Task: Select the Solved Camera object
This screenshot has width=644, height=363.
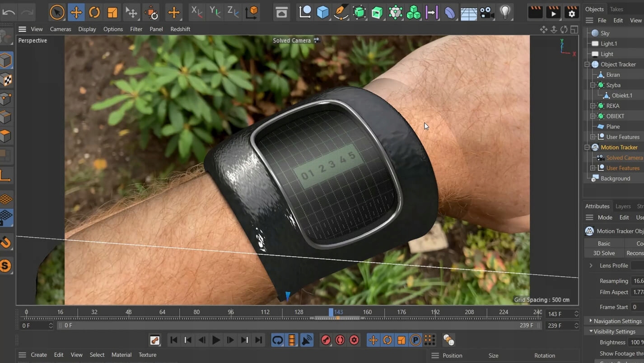Action: pos(624,158)
